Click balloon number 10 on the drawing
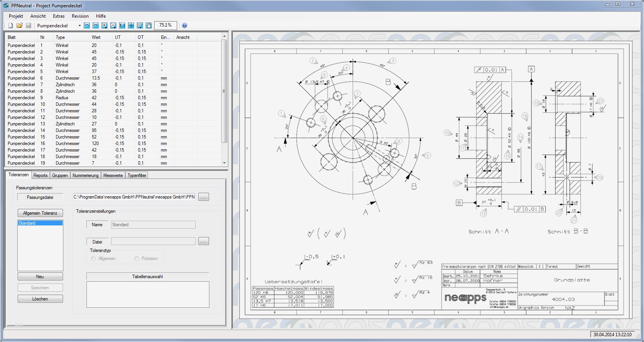The height and width of the screenshot is (342, 644). pos(447,133)
